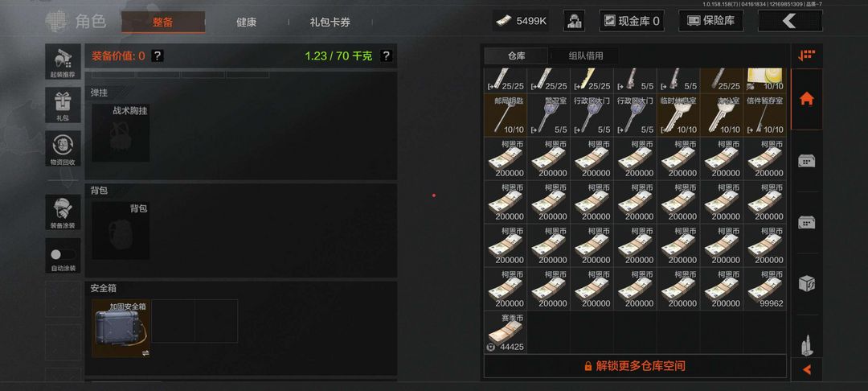Select the orange home storage category icon
Screen dimensions: 868x391
pos(807,99)
